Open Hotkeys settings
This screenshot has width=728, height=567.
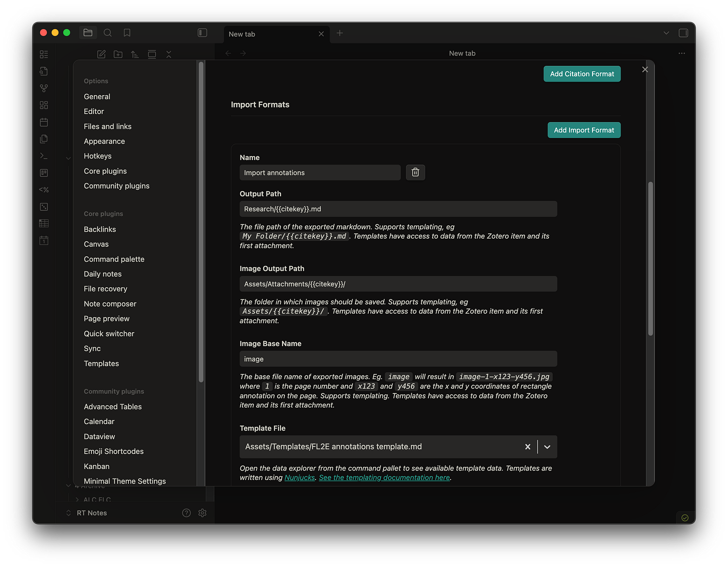tap(97, 156)
